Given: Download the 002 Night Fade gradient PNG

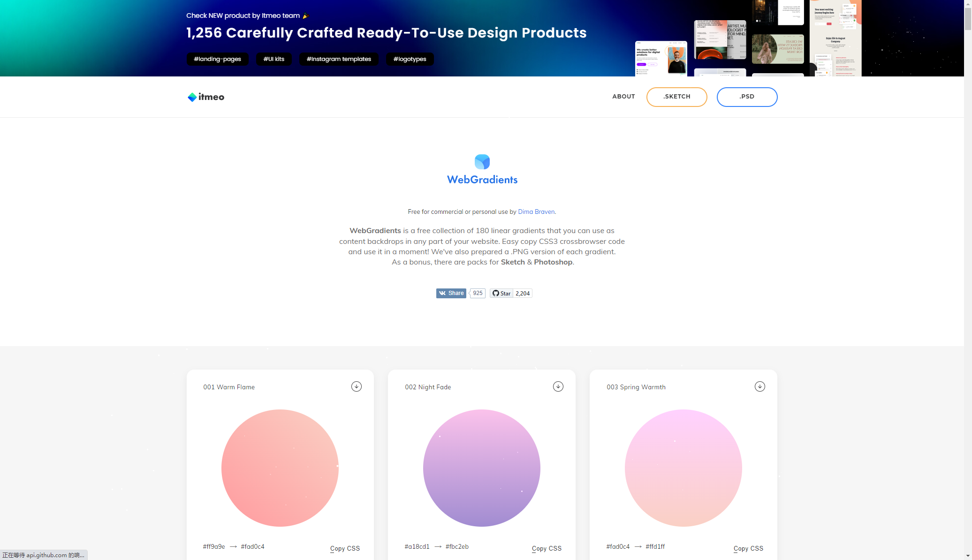Looking at the screenshot, I should click(x=558, y=386).
